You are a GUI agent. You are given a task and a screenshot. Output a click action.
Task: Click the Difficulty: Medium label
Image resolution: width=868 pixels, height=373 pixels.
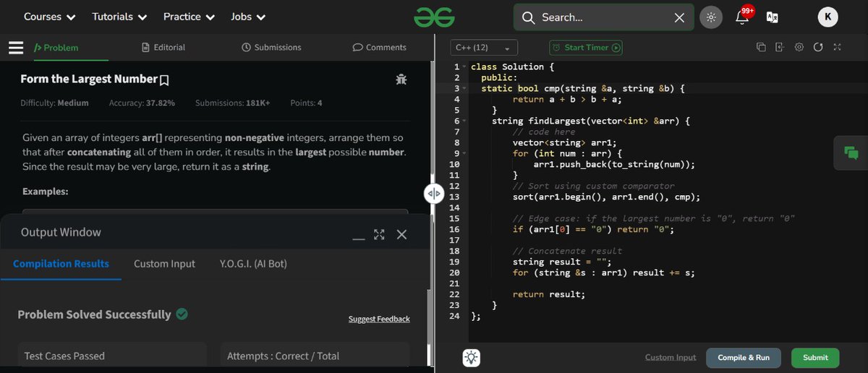(54, 103)
